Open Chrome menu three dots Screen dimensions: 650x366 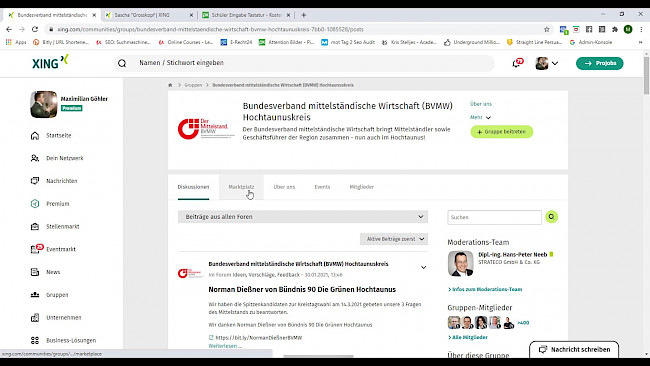641,29
